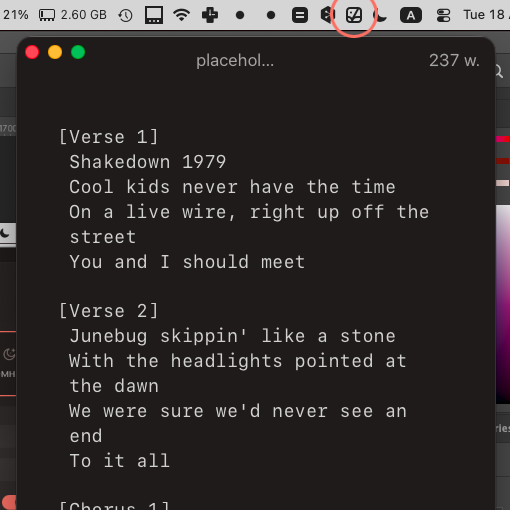The width and height of the screenshot is (510, 510).
Task: Open the memory 2.60 GB status item
Action: (x=73, y=15)
